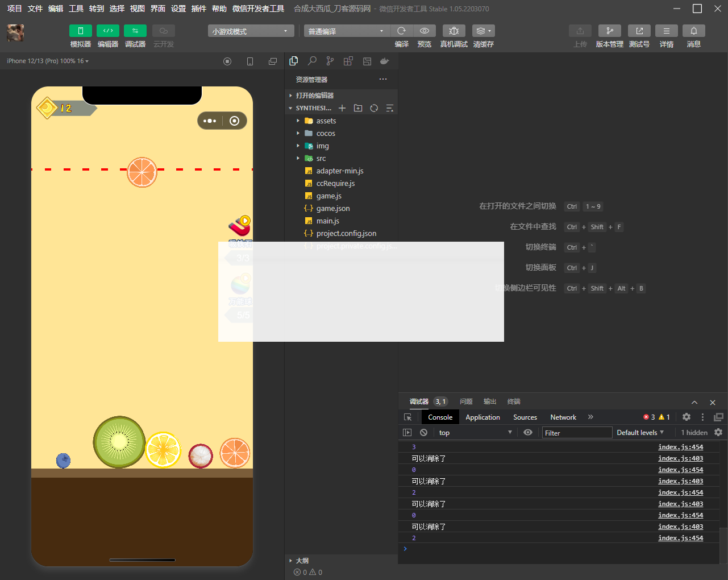Click the console Filter input field
This screenshot has width=728, height=580.
[576, 433]
